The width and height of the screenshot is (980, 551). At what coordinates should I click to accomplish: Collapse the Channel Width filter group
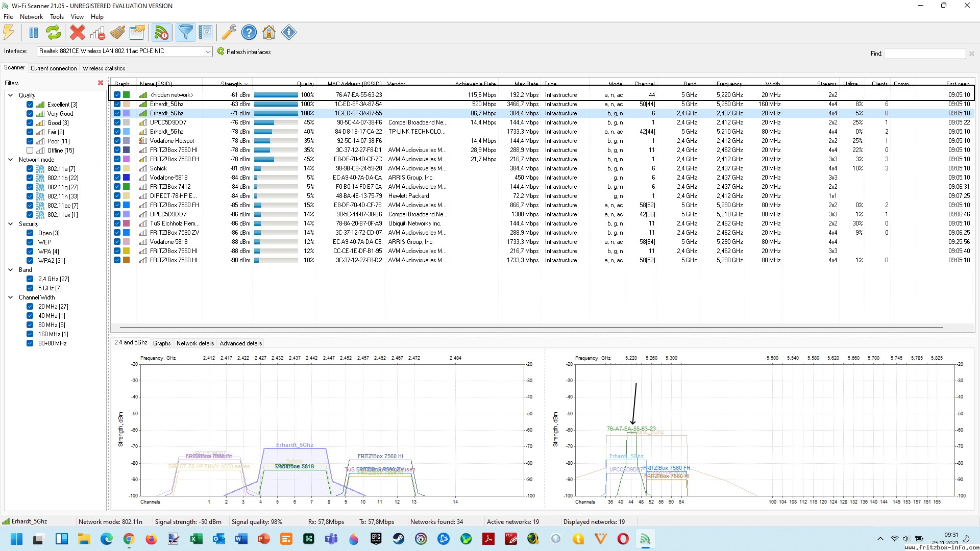[11, 297]
